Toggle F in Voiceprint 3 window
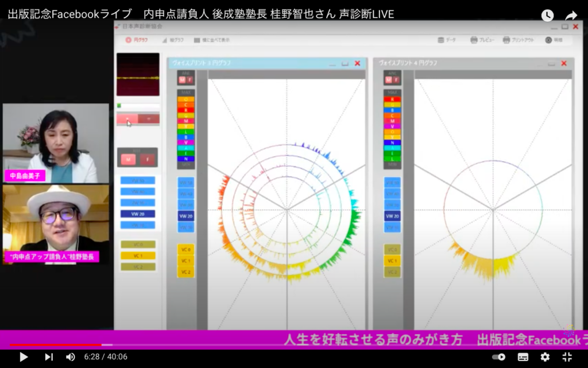The width and height of the screenshot is (588, 368). 189,79
